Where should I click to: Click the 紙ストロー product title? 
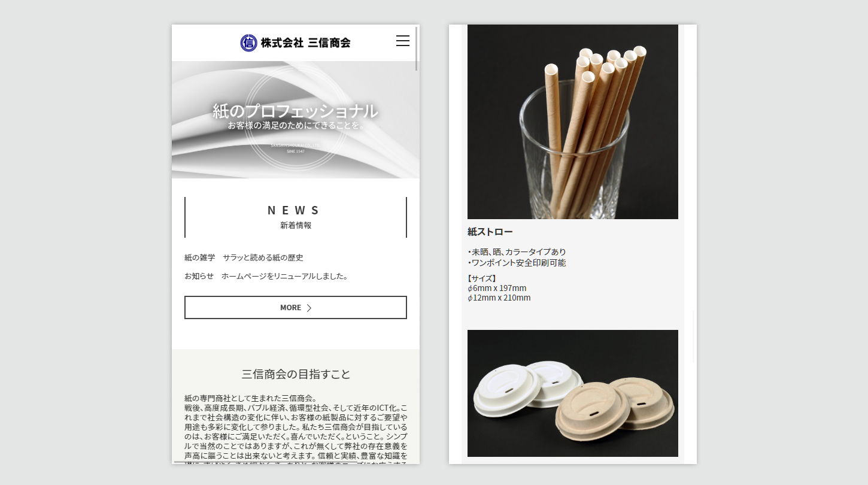(490, 232)
